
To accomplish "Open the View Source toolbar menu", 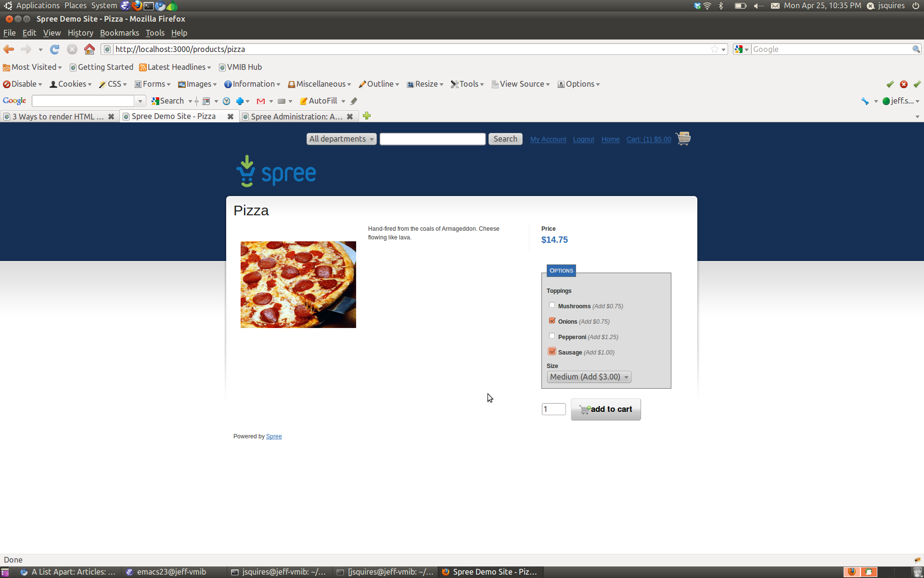I will point(522,84).
